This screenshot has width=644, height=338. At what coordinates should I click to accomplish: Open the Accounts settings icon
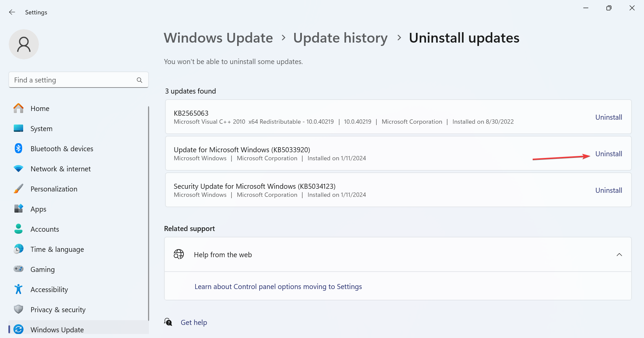click(x=18, y=229)
